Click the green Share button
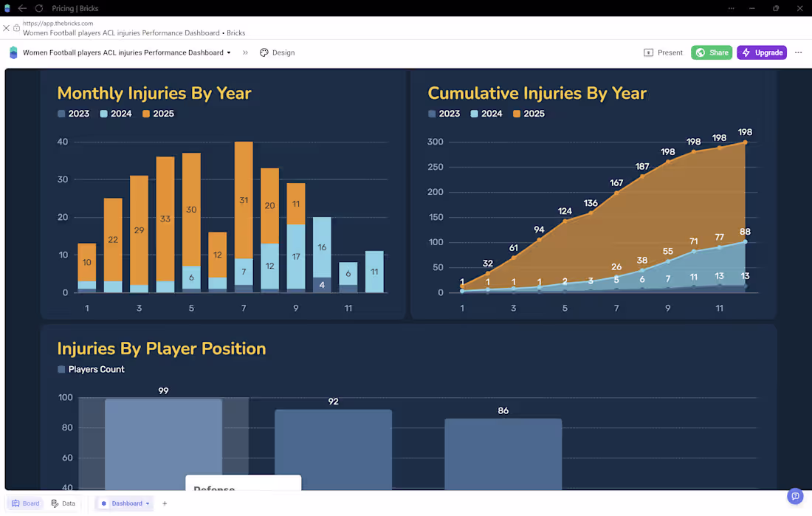Image resolution: width=812 pixels, height=516 pixels. 712,52
